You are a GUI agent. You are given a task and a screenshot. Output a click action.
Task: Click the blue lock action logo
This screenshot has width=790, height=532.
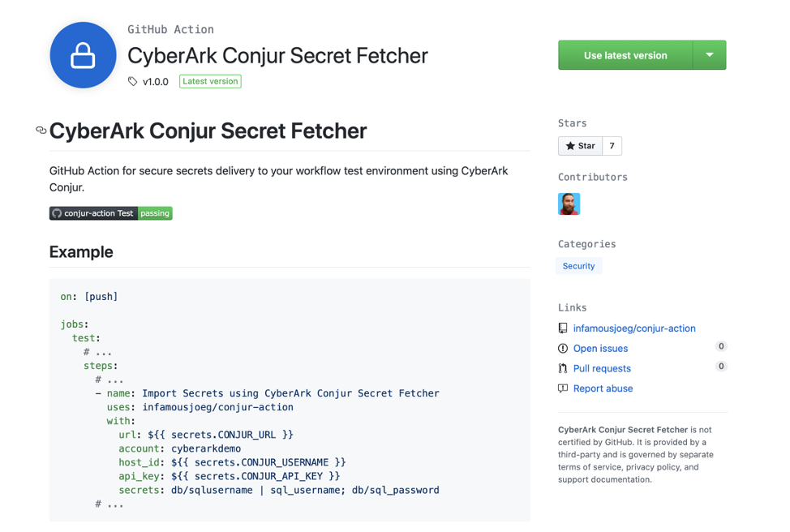click(x=83, y=55)
